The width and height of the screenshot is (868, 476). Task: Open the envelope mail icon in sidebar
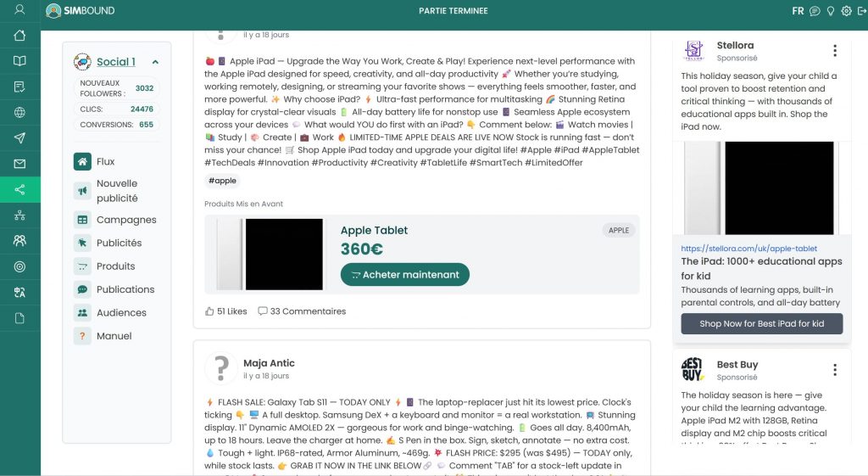20,164
